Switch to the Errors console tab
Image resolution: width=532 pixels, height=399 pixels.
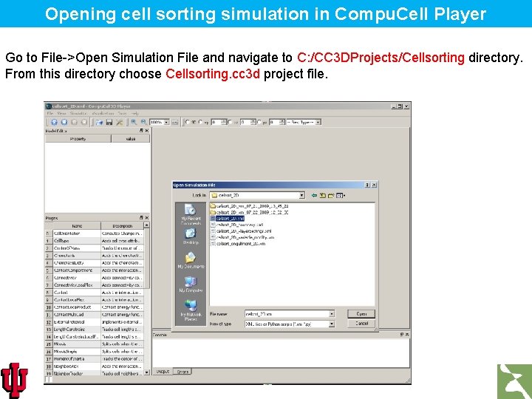[183, 372]
